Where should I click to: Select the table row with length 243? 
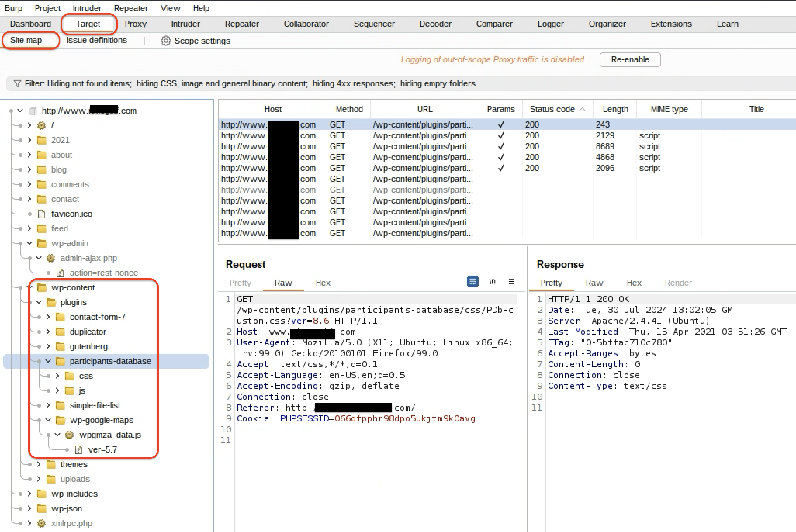pyautogui.click(x=507, y=124)
